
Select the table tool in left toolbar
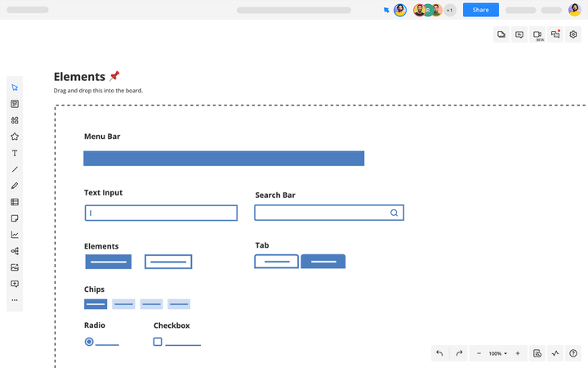(15, 202)
